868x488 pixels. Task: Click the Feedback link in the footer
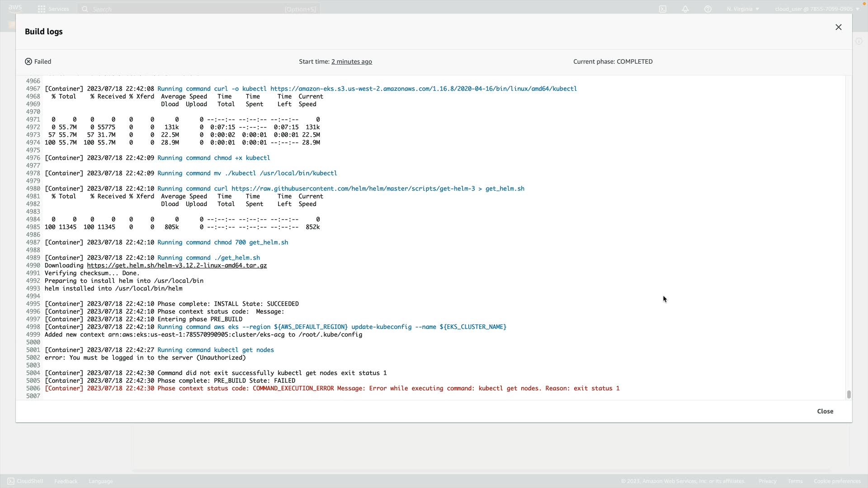[x=66, y=481]
